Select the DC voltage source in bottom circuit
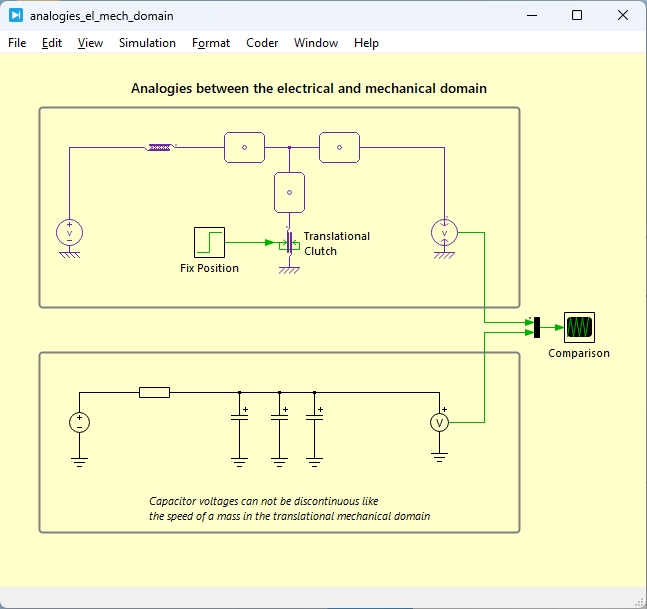The image size is (647, 609). pos(80,423)
